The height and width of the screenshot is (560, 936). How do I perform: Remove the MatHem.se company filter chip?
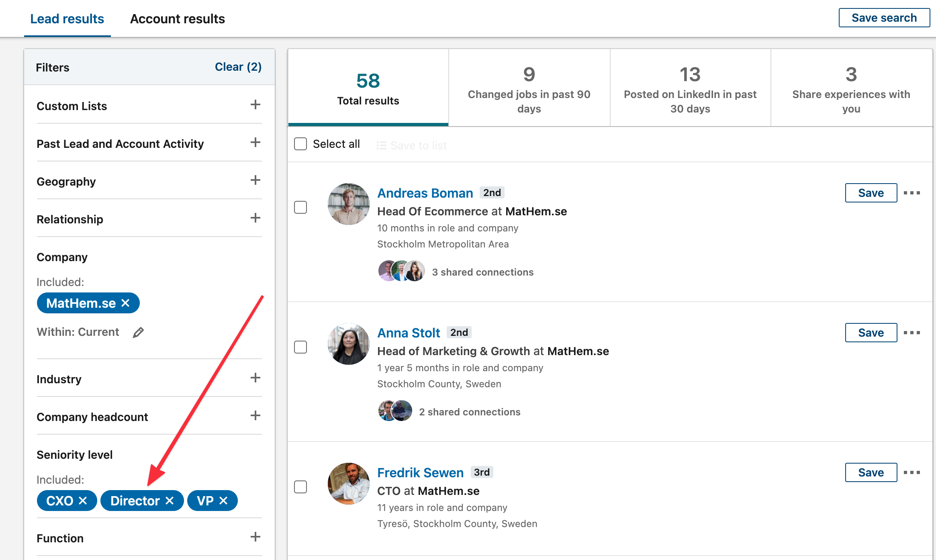pyautogui.click(x=125, y=303)
